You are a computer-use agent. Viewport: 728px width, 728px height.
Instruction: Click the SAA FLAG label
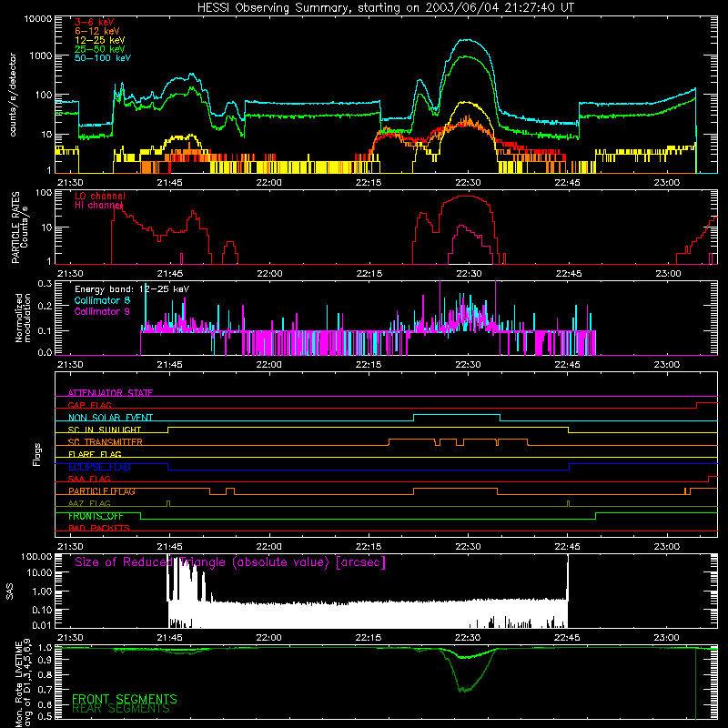(x=89, y=479)
